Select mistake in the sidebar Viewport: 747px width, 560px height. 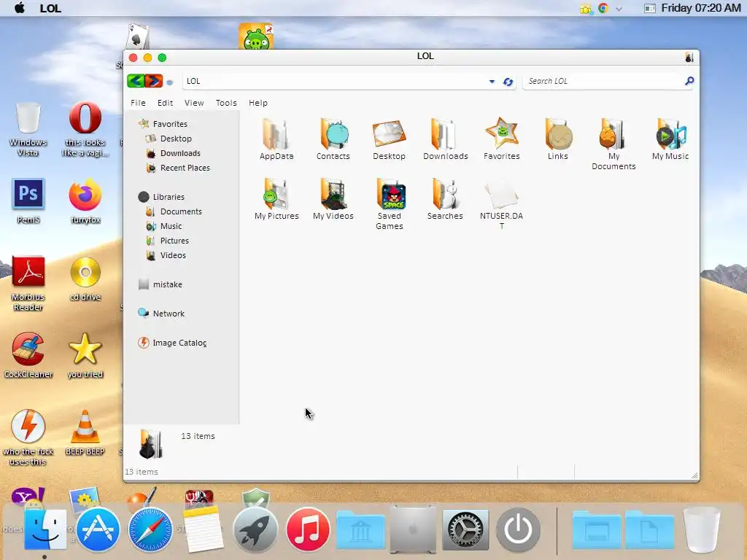click(160, 284)
